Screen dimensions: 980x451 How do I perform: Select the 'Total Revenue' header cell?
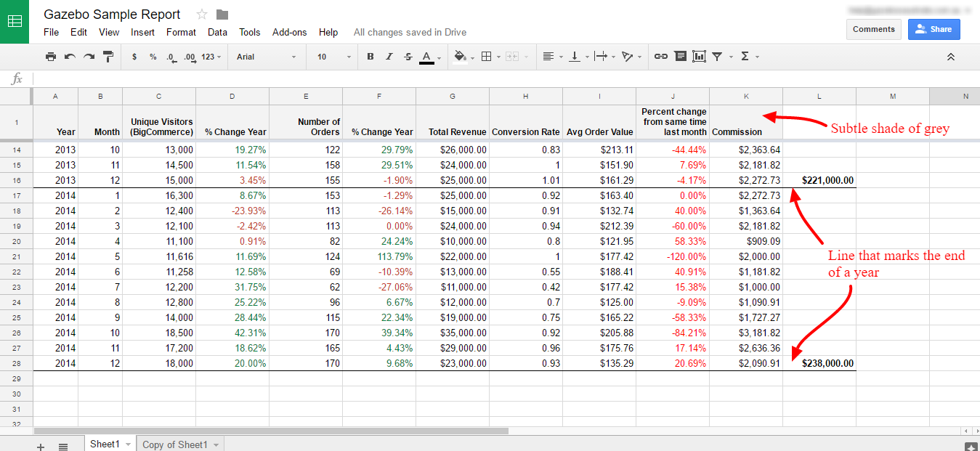pos(453,122)
